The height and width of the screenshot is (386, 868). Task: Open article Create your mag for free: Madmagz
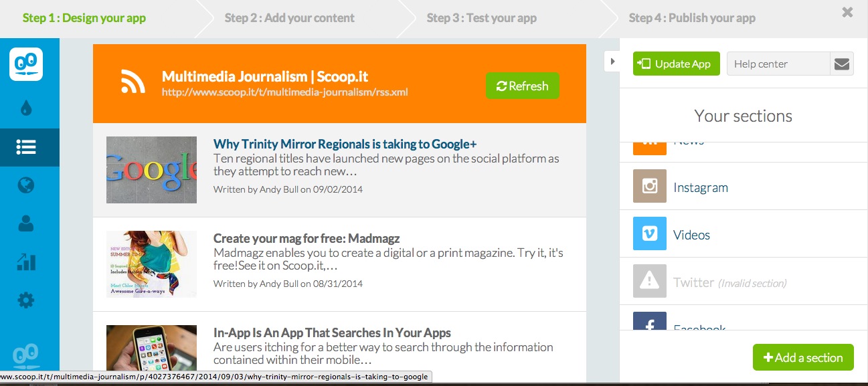pos(307,238)
